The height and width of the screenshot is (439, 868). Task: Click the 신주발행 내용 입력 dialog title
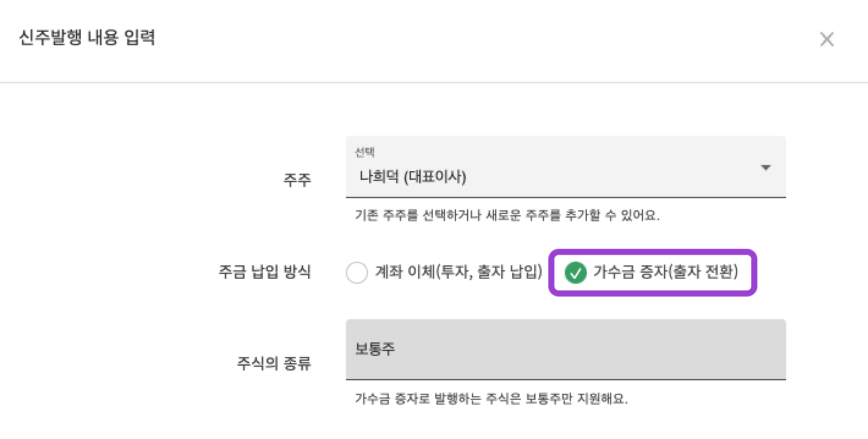(x=87, y=38)
